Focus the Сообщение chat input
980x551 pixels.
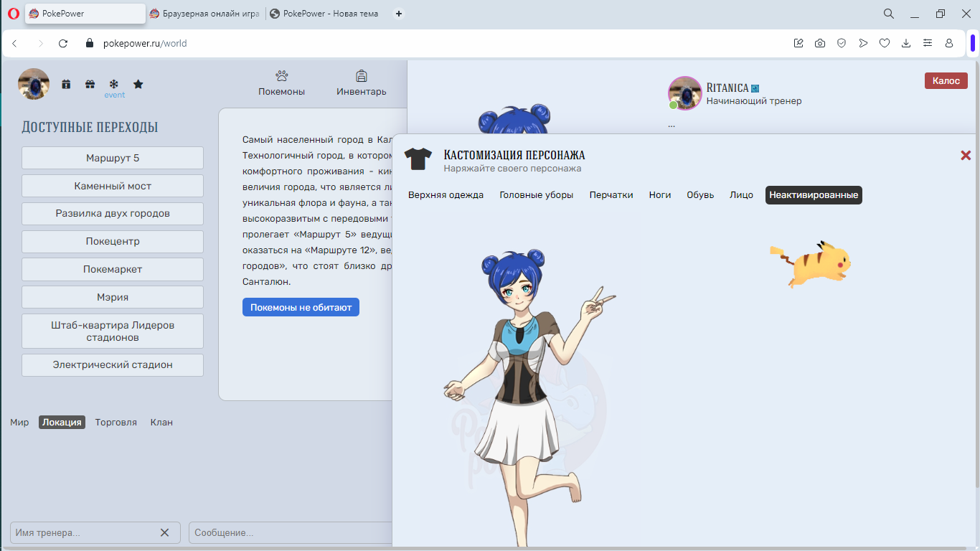(x=291, y=532)
